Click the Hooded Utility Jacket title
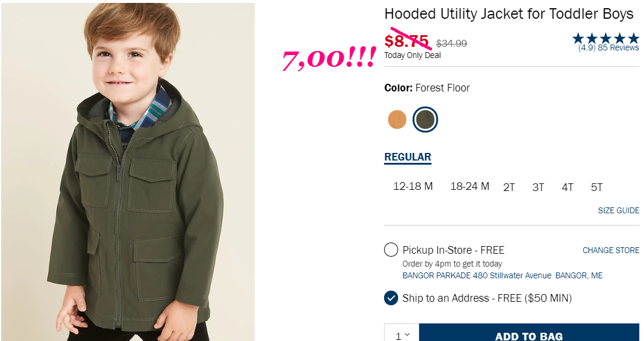 [509, 15]
